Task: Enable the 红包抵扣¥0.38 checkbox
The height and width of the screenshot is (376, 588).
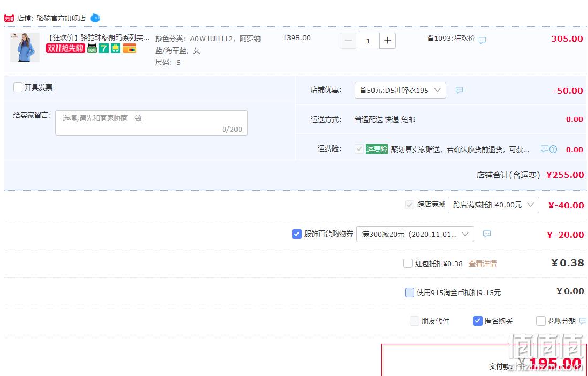Action: coord(408,263)
